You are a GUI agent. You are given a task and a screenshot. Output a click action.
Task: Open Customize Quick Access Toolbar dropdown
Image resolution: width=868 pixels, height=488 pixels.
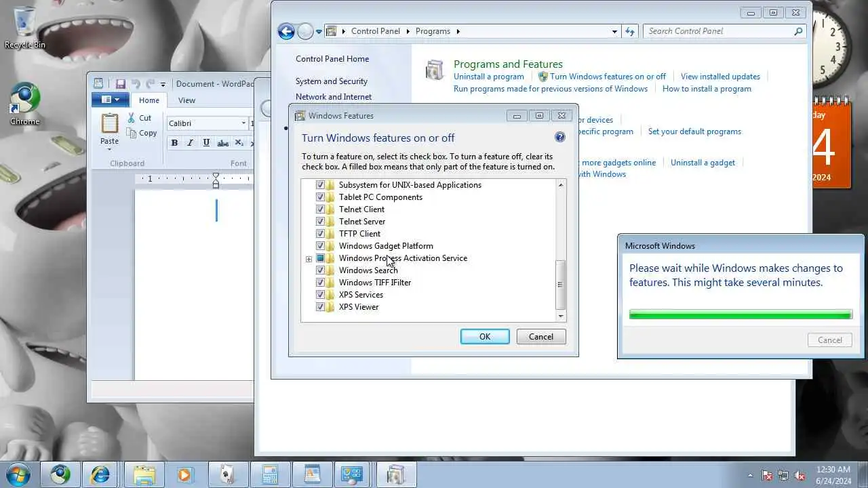[x=163, y=85]
